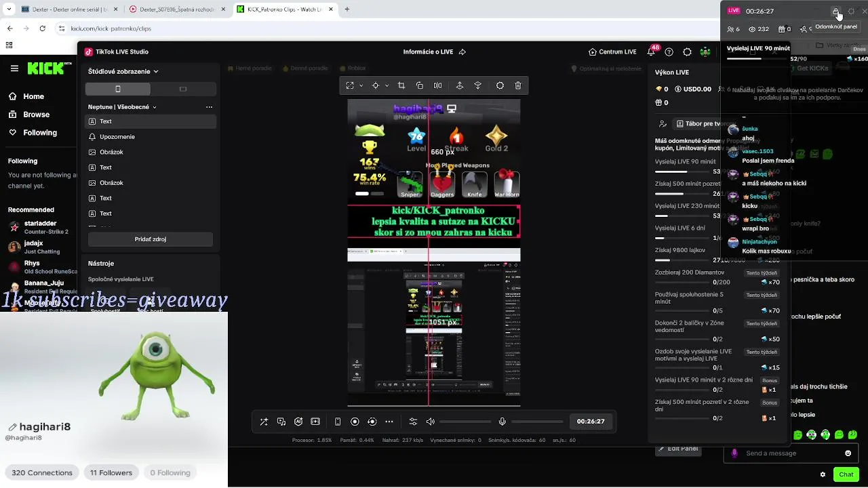Click Tábor pre tvorcov tab

(x=707, y=124)
